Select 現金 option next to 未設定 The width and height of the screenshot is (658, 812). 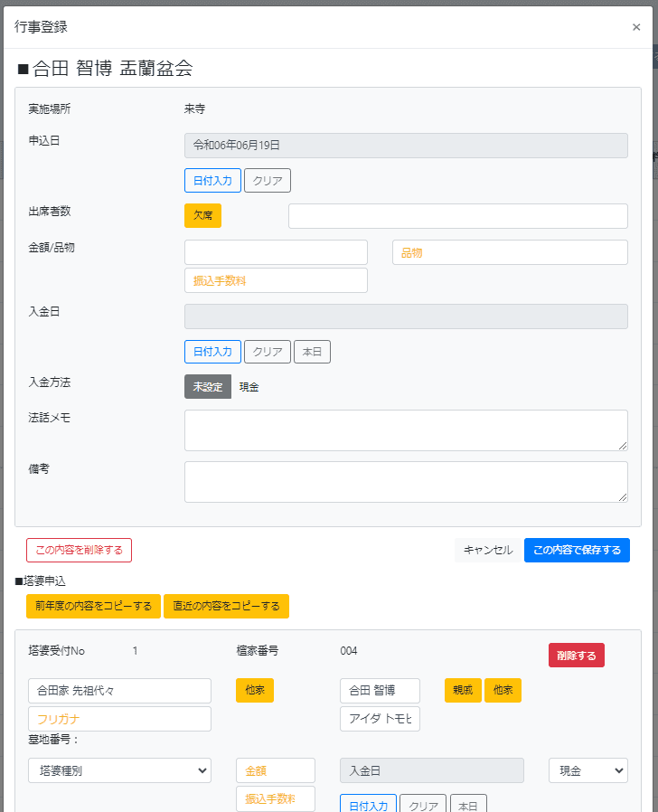[249, 387]
